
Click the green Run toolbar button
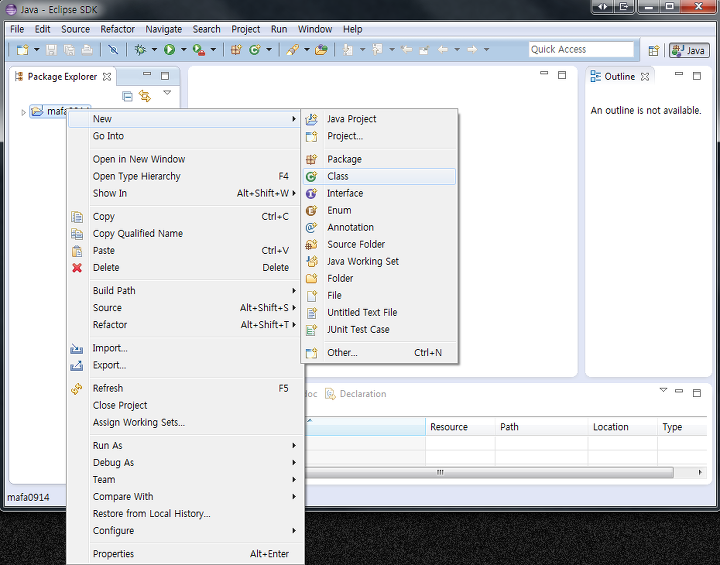[x=169, y=50]
